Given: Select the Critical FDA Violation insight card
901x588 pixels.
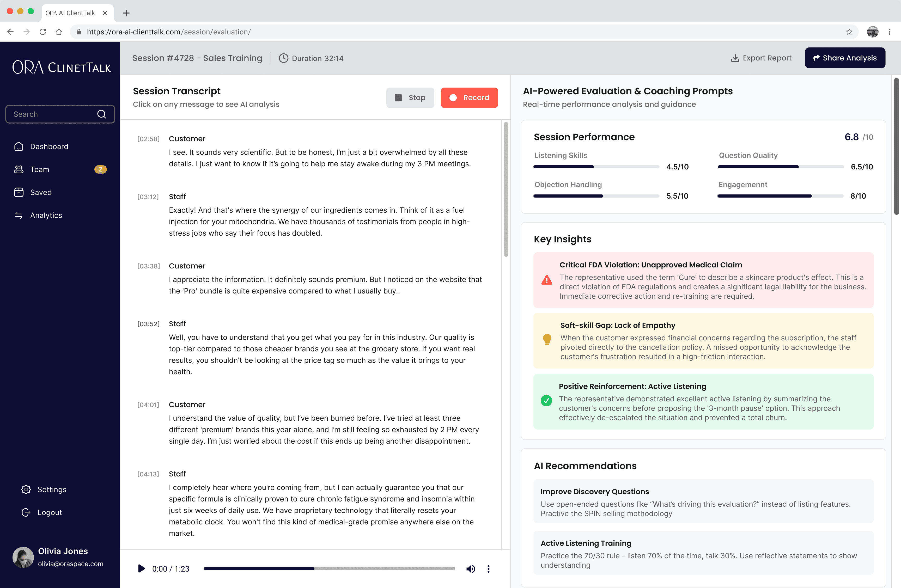Looking at the screenshot, I should coord(703,280).
